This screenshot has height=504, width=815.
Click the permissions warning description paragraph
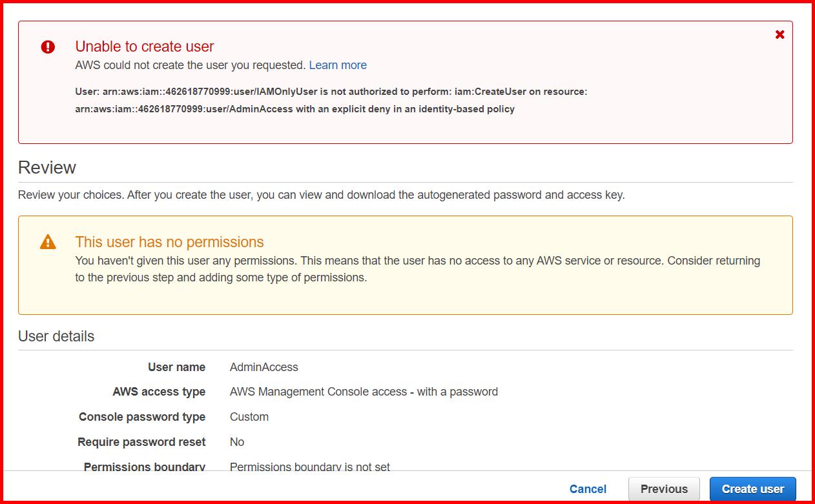pos(418,268)
